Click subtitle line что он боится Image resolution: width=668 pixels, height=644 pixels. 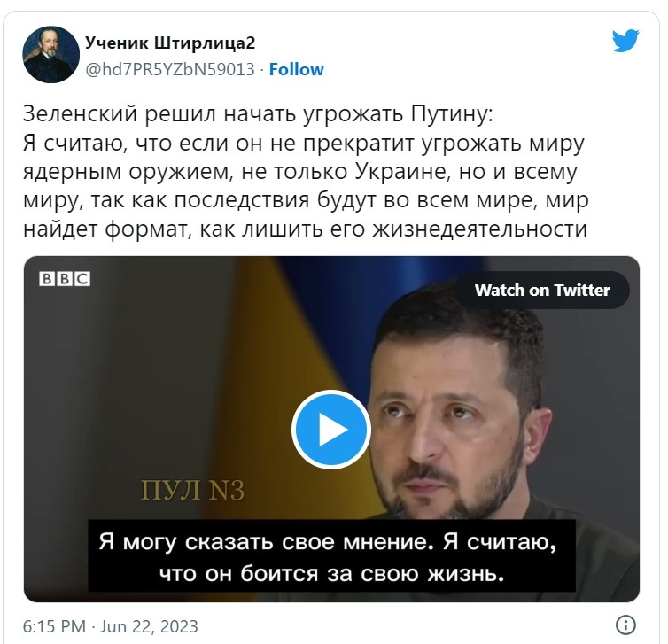[x=332, y=574]
